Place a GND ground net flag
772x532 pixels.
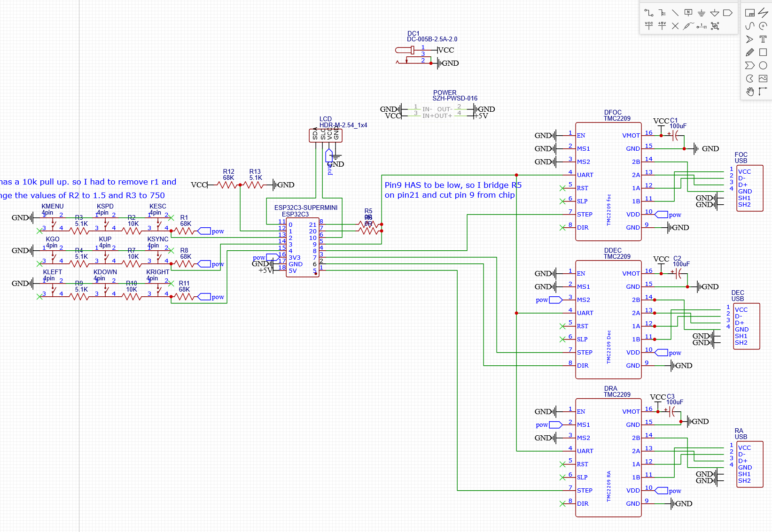pos(702,13)
